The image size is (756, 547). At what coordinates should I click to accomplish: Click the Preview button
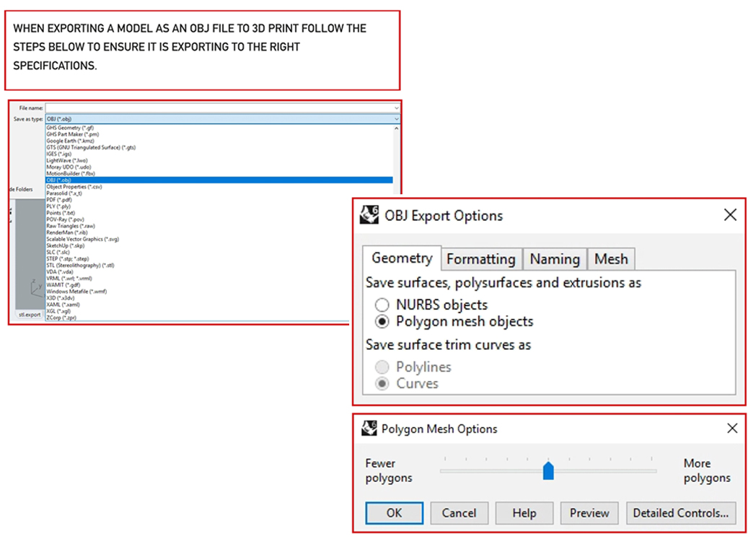click(589, 513)
